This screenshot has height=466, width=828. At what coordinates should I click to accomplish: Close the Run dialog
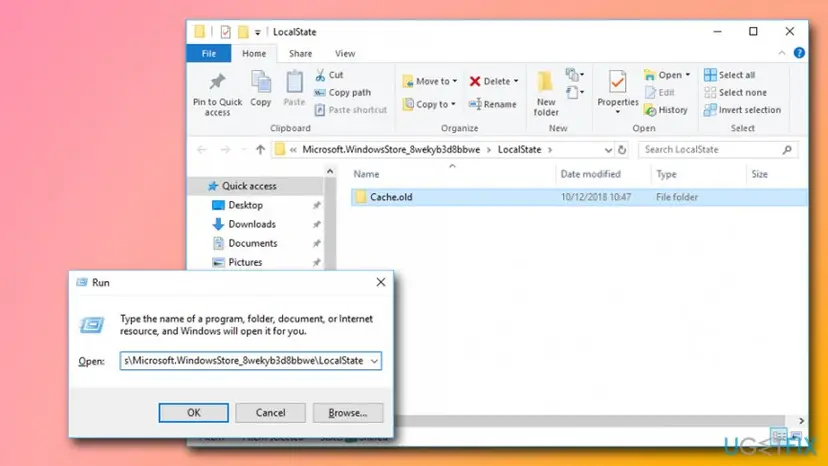(x=381, y=282)
